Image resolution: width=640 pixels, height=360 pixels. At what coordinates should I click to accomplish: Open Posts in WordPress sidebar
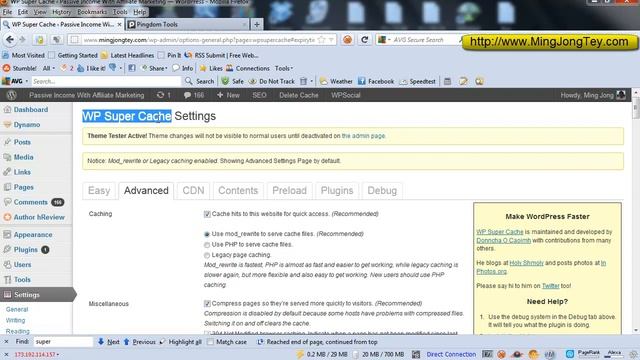pyautogui.click(x=22, y=142)
